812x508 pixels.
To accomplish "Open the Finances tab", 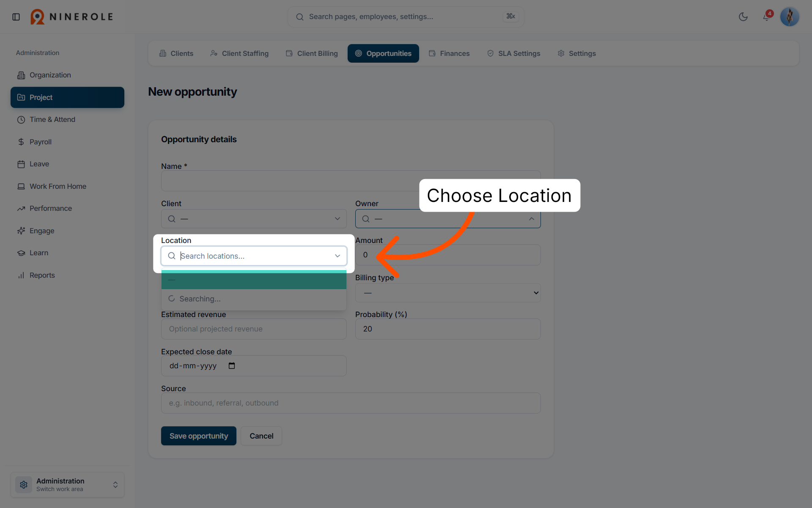I will coord(449,53).
